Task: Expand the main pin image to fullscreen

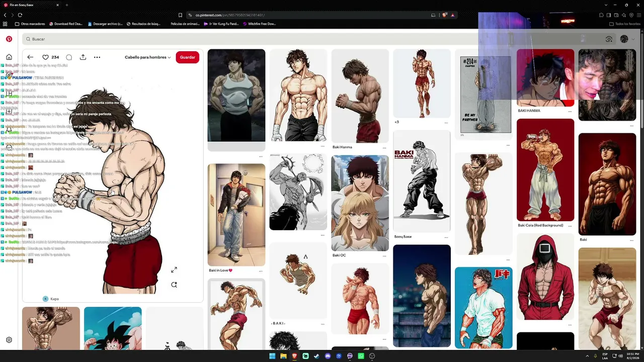Action: pos(174,270)
